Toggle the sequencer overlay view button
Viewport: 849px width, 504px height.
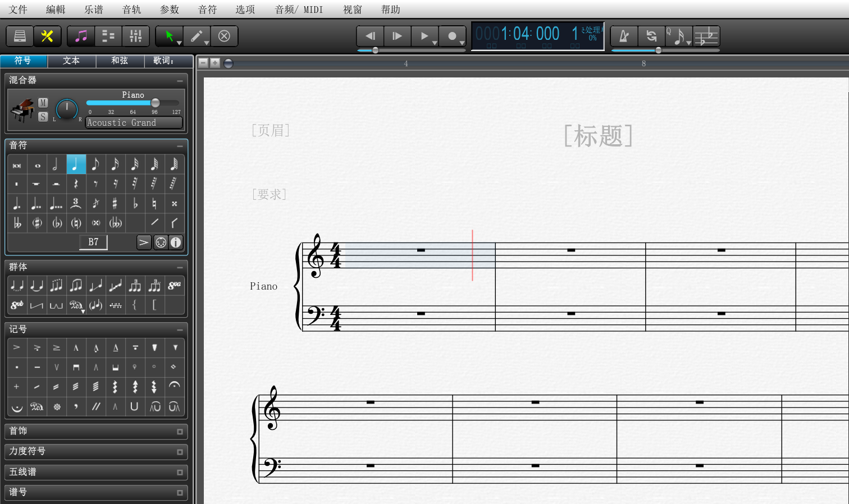(x=108, y=36)
